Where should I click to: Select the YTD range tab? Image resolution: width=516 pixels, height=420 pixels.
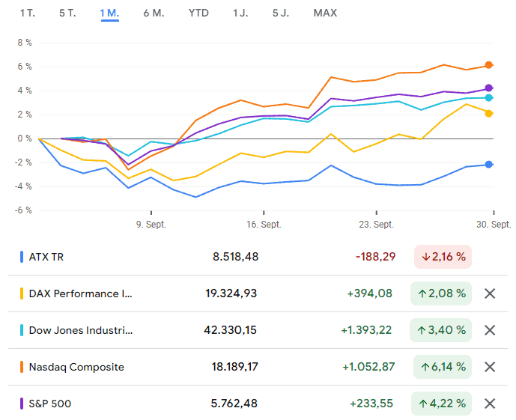[198, 13]
